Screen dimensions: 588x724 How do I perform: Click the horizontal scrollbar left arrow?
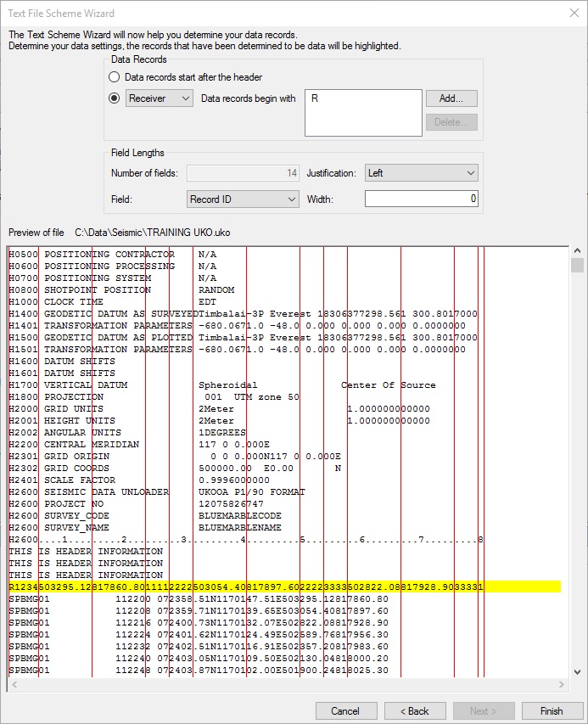point(14,684)
